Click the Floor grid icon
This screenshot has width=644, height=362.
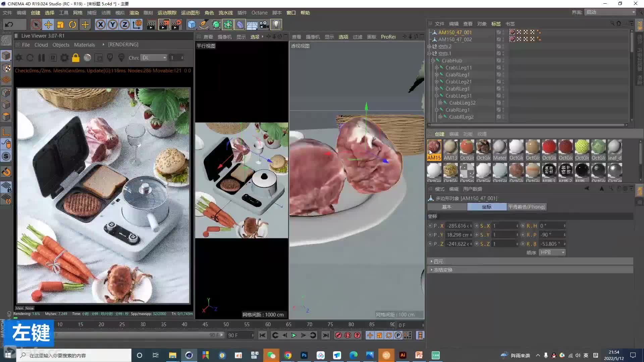point(252,25)
